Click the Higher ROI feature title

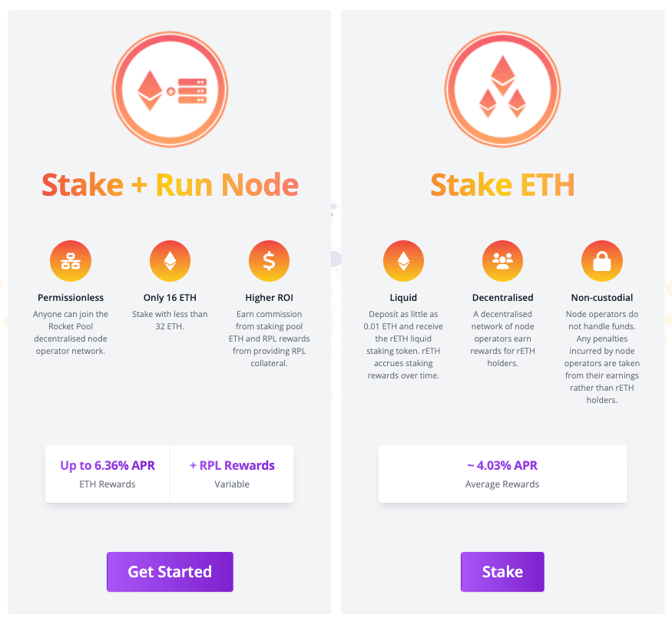click(x=269, y=297)
